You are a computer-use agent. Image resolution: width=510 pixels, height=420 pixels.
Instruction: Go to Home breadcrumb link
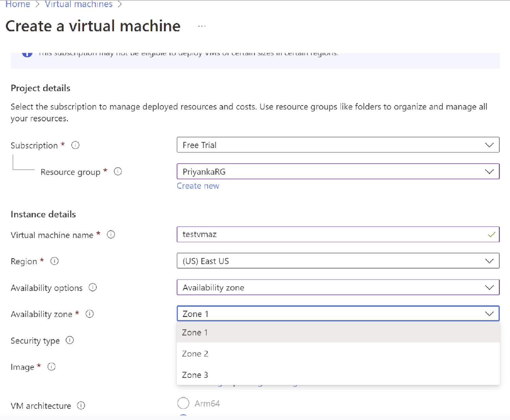point(18,4)
